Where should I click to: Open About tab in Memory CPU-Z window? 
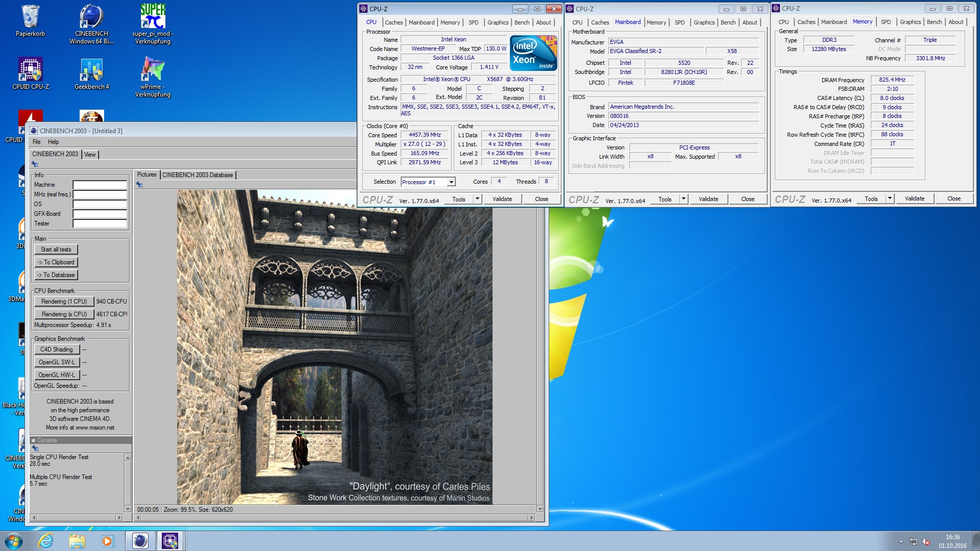click(x=956, y=22)
